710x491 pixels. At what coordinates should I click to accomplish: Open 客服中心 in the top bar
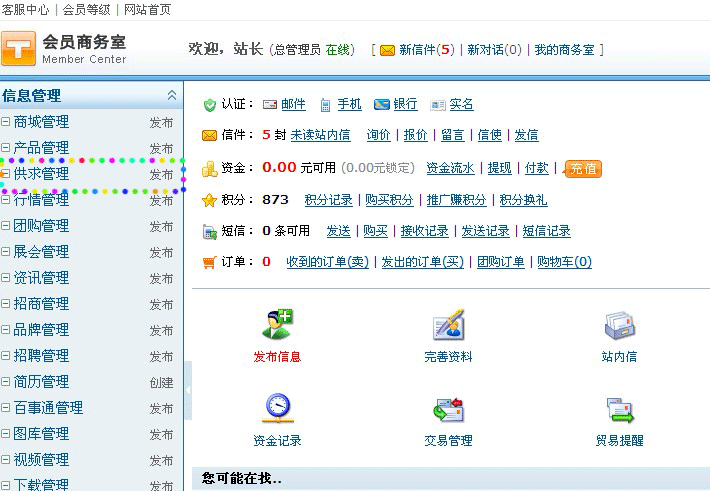[25, 10]
